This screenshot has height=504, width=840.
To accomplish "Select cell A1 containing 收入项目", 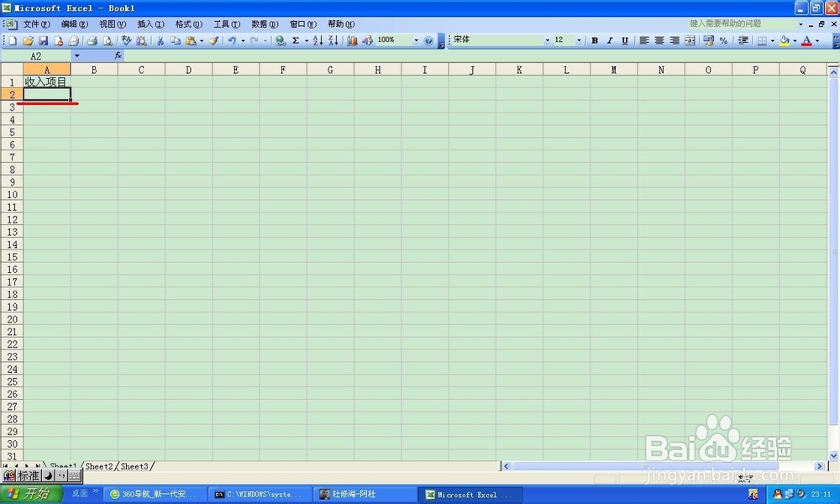I will 46,82.
